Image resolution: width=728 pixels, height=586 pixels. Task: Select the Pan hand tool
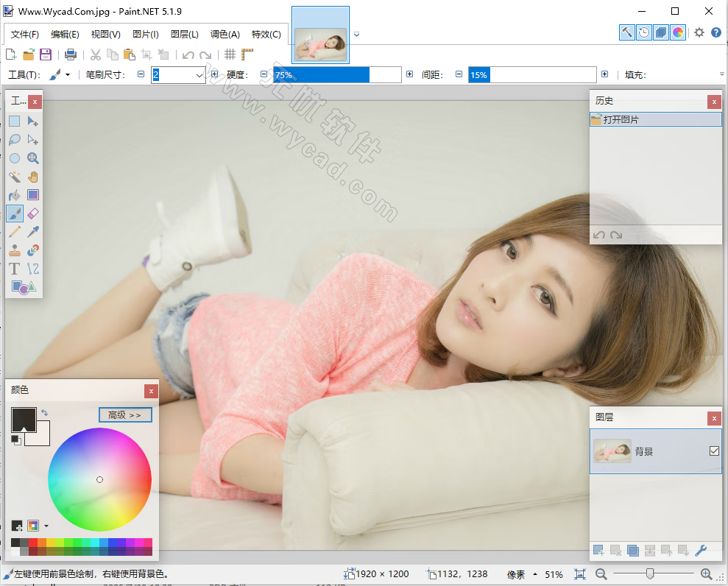pos(32,177)
